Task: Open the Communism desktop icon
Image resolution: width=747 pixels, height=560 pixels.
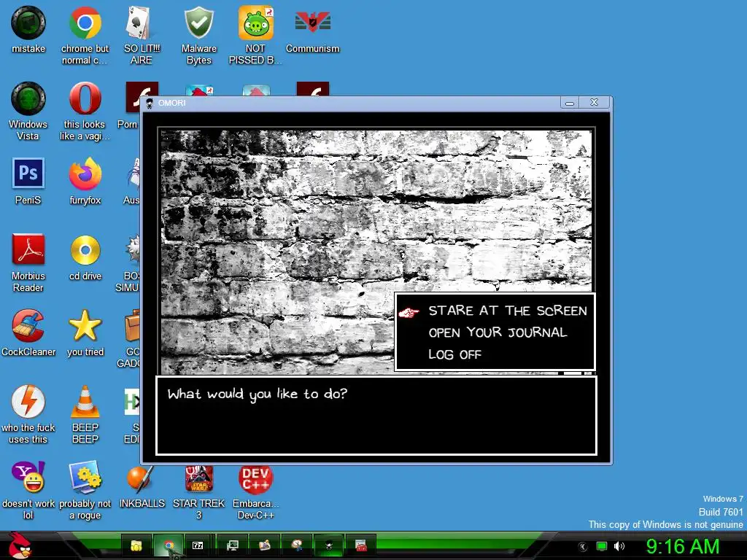Action: tap(312, 23)
